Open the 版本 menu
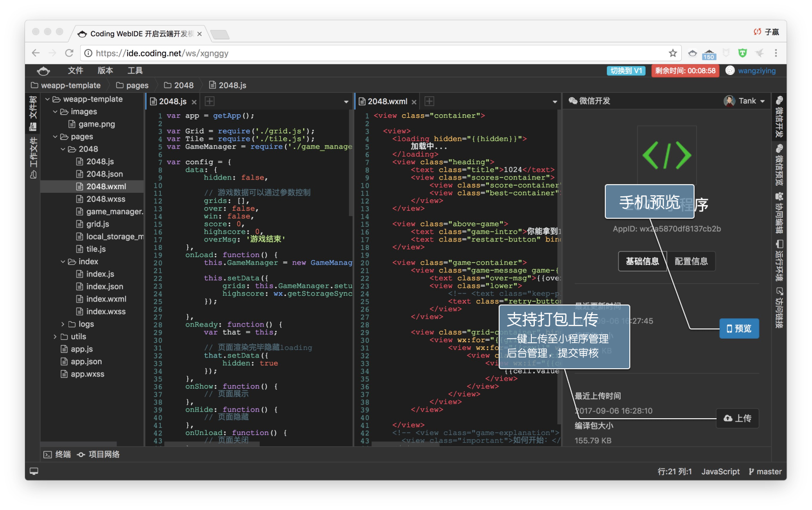The width and height of the screenshot is (812, 510). pyautogui.click(x=105, y=70)
